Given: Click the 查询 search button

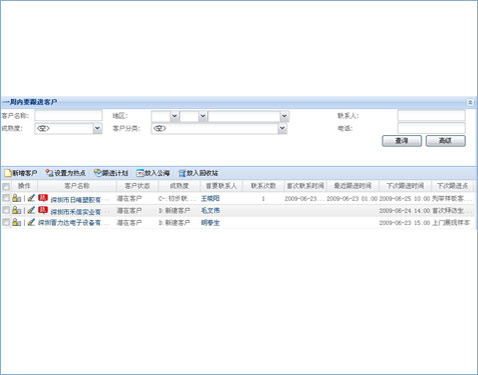Looking at the screenshot, I should (x=402, y=141).
